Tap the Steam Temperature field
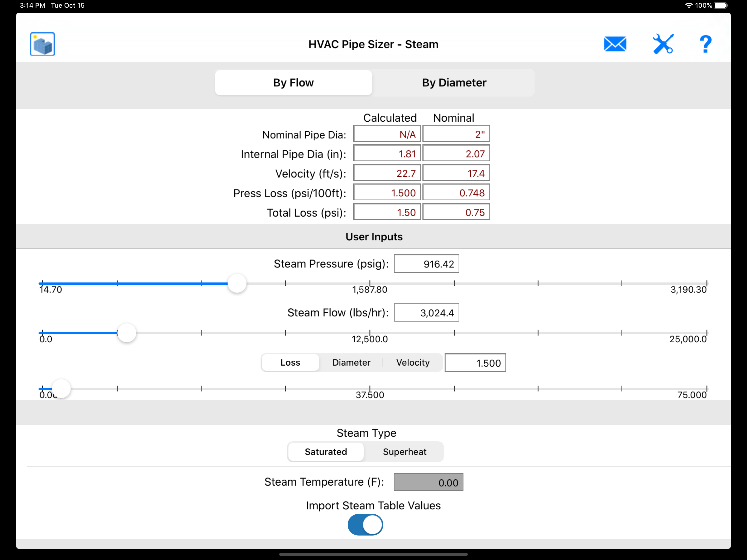 click(x=428, y=482)
